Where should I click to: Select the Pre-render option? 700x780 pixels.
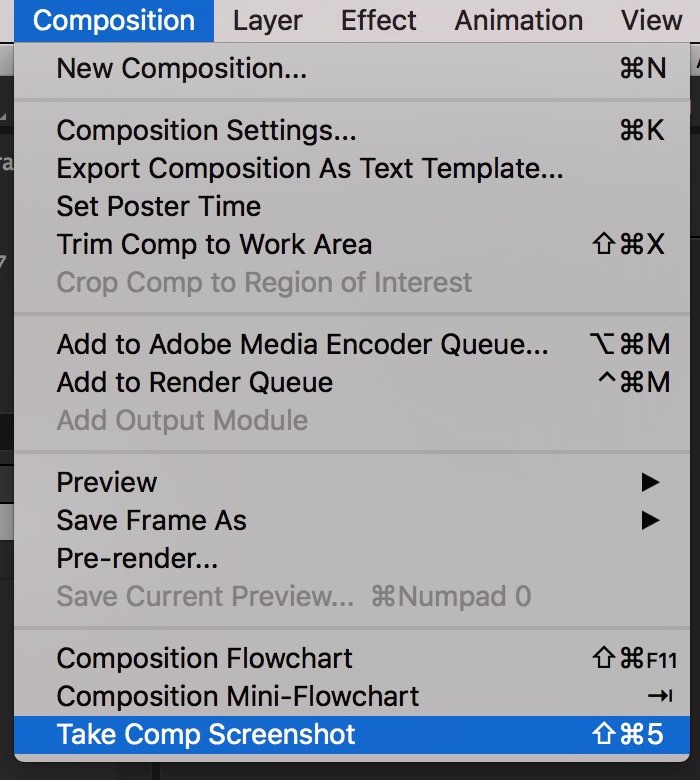(x=137, y=558)
